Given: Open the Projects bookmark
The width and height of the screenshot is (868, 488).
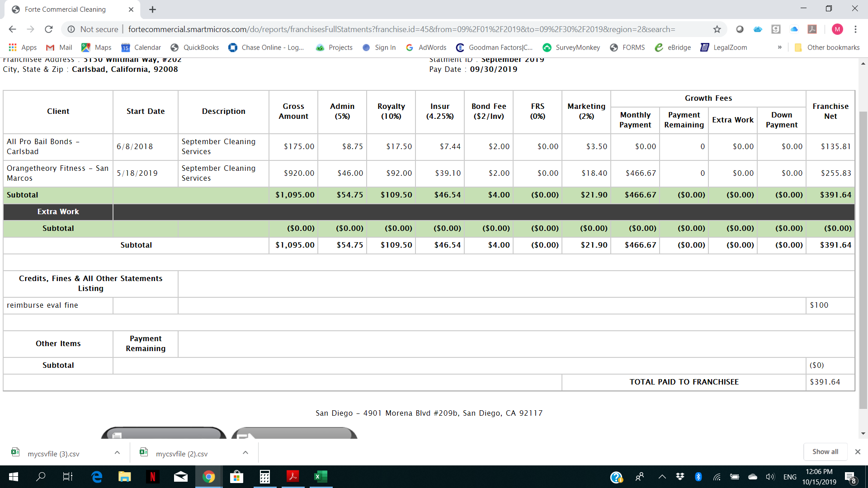Looking at the screenshot, I should click(x=334, y=47).
